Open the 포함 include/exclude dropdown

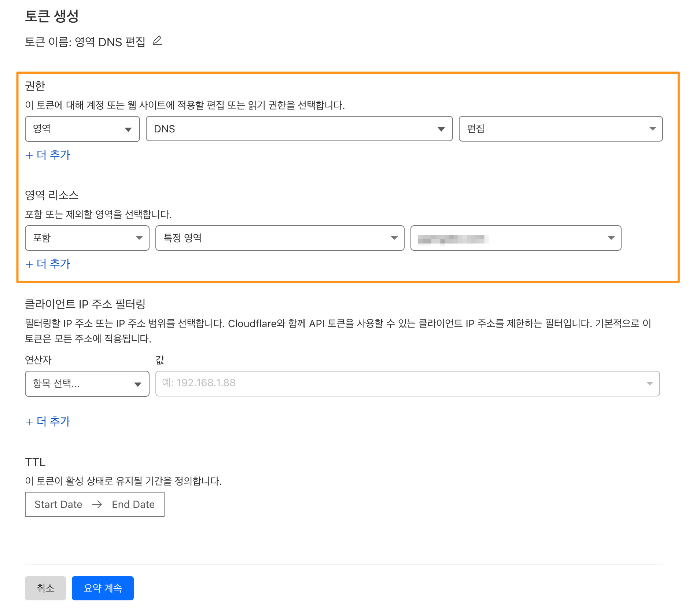point(87,238)
